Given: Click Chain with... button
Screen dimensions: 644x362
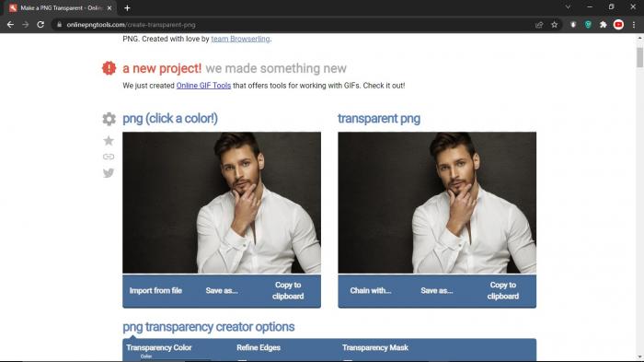Looking at the screenshot, I should [371, 290].
